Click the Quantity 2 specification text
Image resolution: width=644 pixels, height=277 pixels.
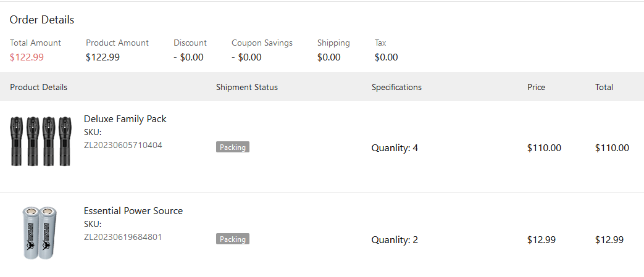395,240
